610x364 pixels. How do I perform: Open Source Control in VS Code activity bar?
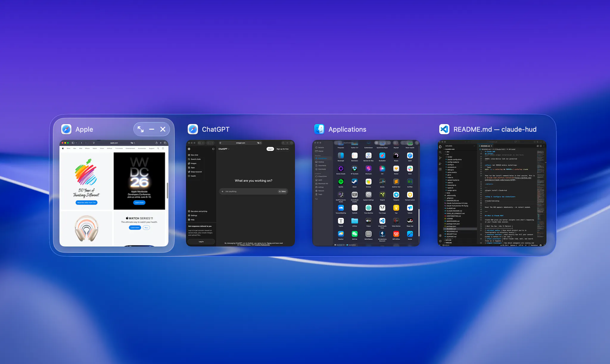point(440,158)
